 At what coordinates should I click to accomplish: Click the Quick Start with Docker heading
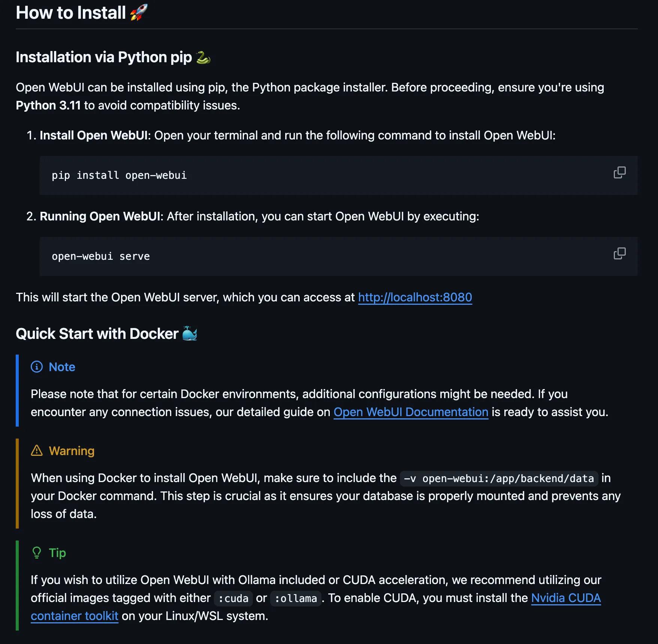97,334
